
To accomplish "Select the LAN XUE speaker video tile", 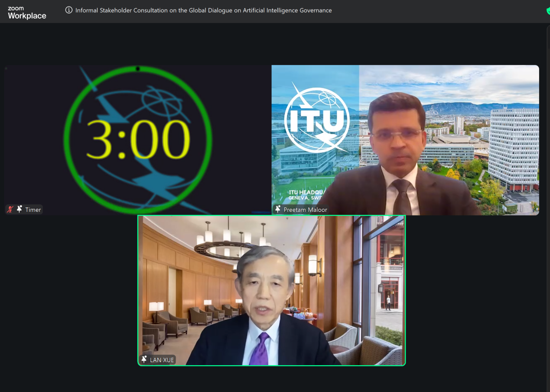I will click(x=271, y=290).
